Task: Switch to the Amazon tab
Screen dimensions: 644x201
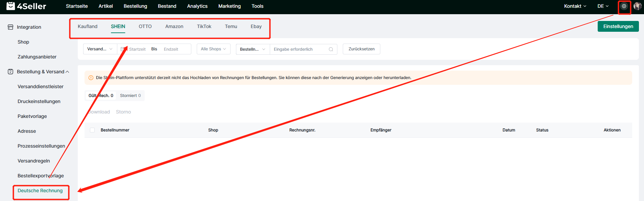Action: (174, 26)
